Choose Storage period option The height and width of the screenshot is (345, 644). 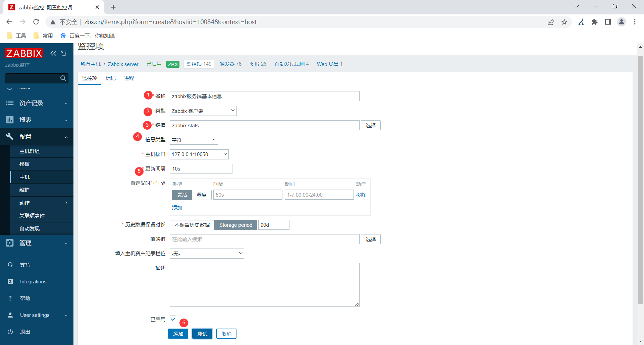click(x=236, y=225)
